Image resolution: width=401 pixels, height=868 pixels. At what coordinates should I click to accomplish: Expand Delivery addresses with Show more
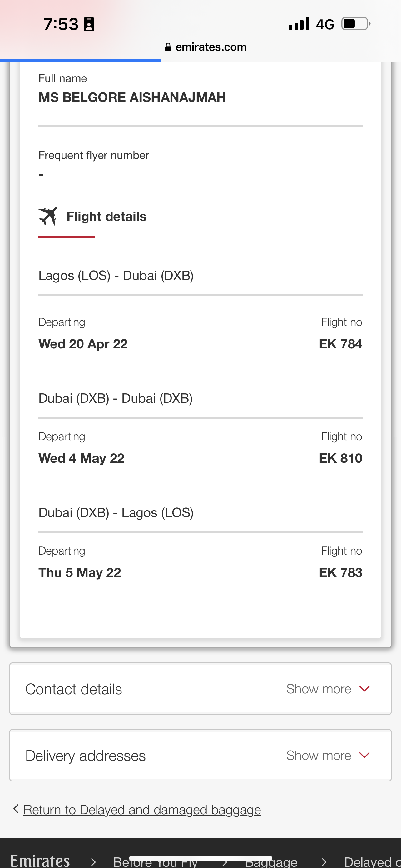pos(319,756)
